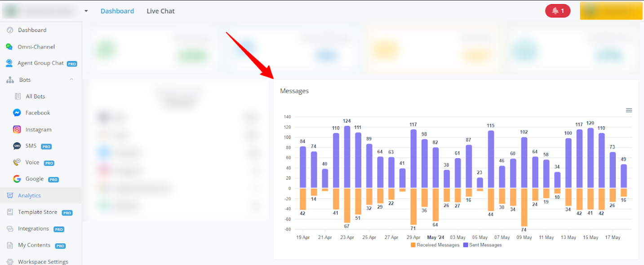Image resolution: width=644 pixels, height=265 pixels.
Task: Click the Agent Group Chat headset icon
Action: click(9, 63)
